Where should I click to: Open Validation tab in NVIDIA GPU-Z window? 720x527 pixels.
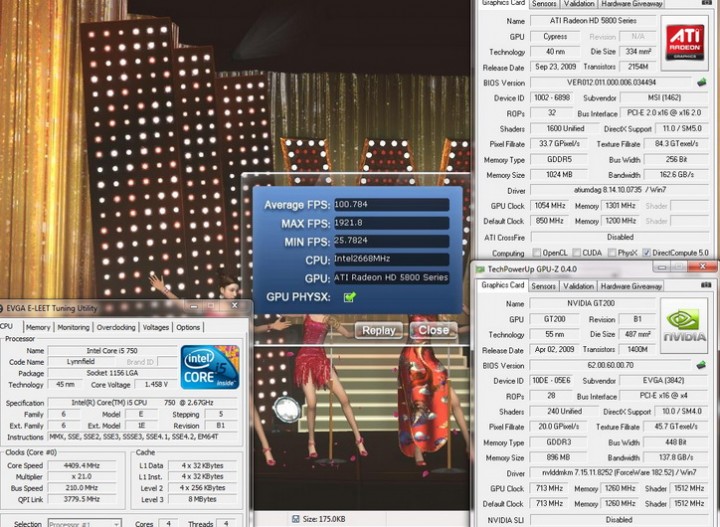click(579, 286)
